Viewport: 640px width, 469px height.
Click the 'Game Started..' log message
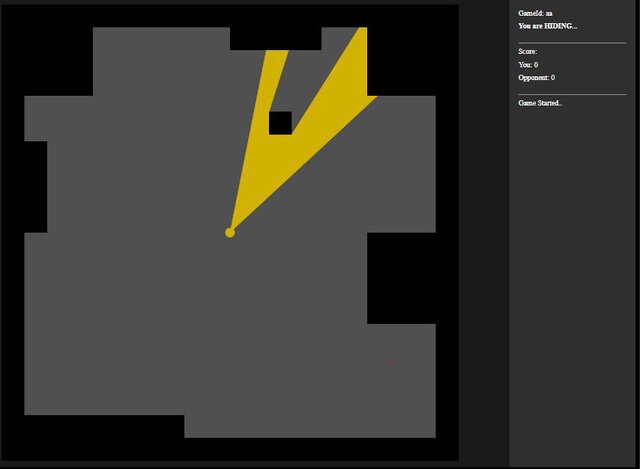(x=540, y=103)
